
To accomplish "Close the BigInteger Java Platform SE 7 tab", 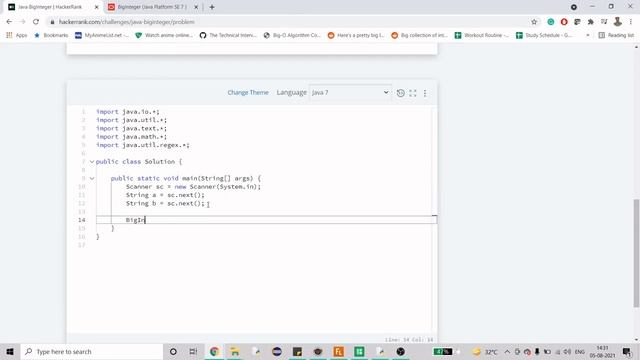I will point(196,7).
